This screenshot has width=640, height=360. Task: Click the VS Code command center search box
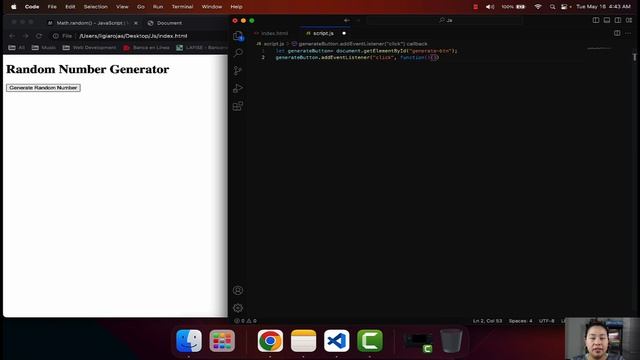click(x=444, y=20)
